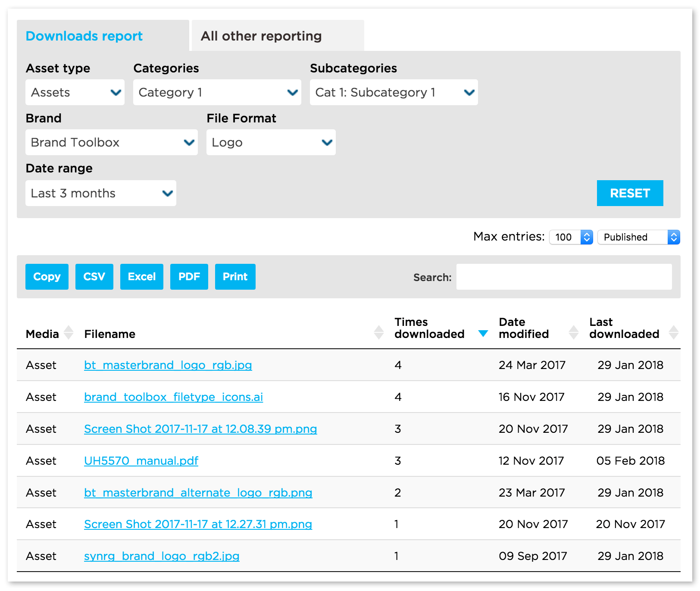Open the Asset type dropdown
The width and height of the screenshot is (700, 591).
click(x=75, y=92)
